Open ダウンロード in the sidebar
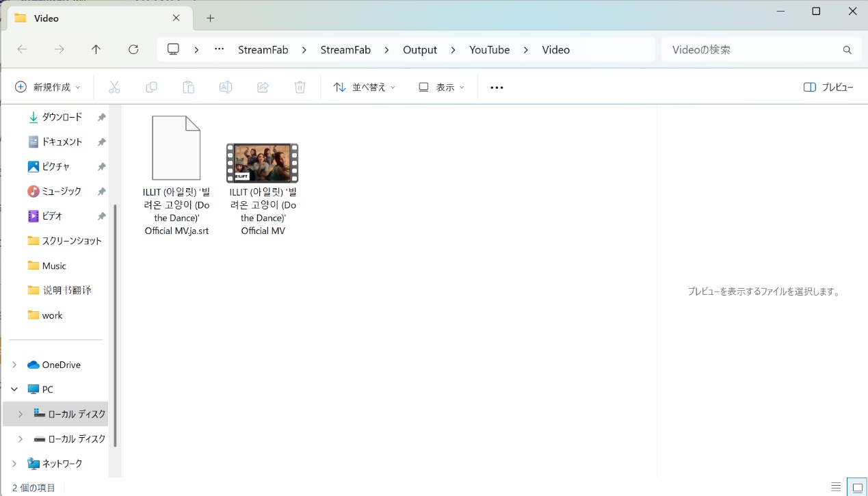The height and width of the screenshot is (496, 868). click(62, 117)
